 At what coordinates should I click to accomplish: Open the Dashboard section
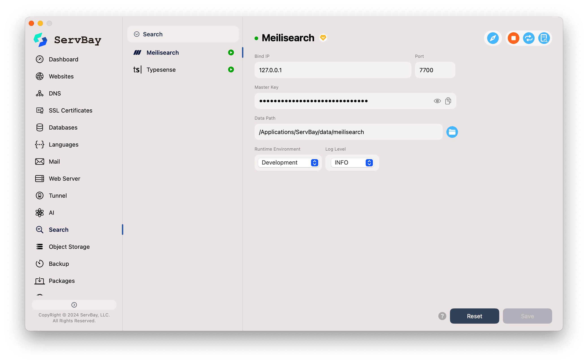[x=63, y=59]
